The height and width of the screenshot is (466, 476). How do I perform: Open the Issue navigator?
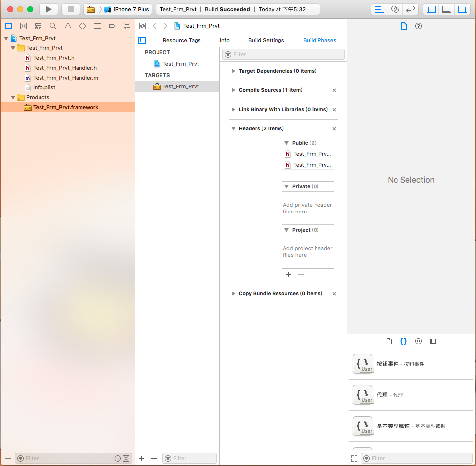(x=68, y=26)
